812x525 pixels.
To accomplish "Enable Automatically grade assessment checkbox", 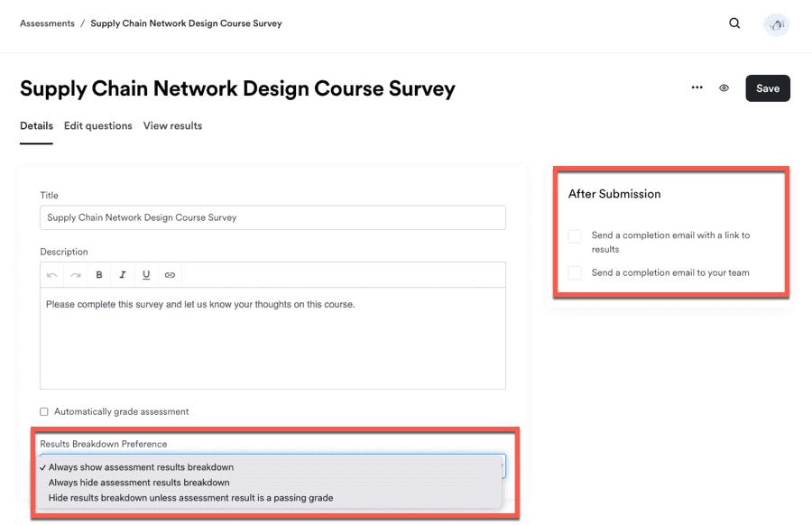I will pos(44,412).
